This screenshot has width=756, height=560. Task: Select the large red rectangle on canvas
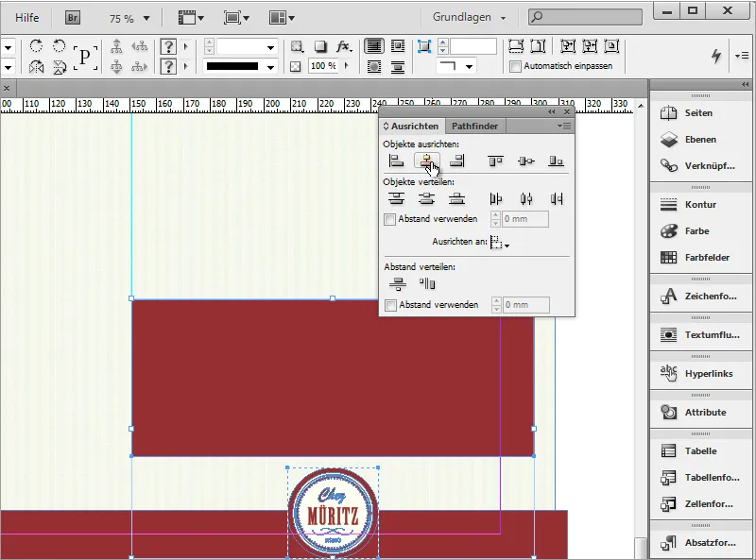point(333,378)
